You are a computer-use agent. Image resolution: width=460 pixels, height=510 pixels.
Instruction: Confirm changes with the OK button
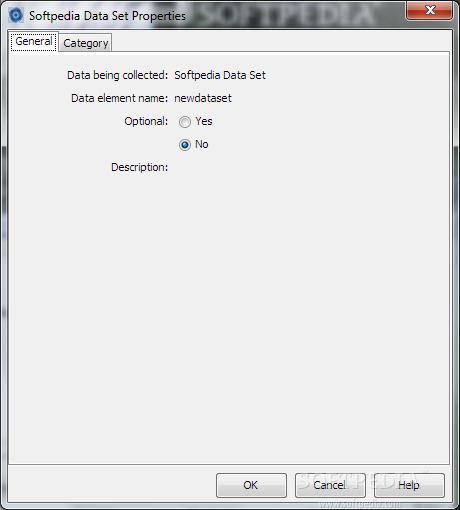(251, 485)
